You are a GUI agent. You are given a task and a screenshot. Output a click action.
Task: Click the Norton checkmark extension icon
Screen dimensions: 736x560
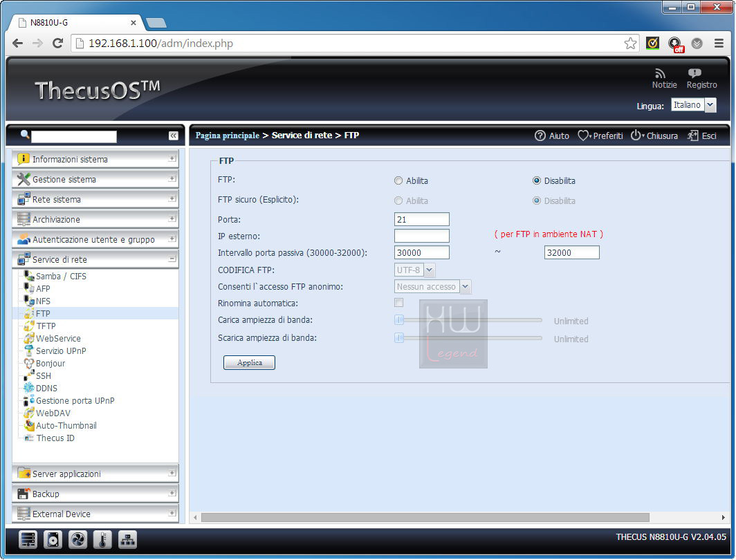click(x=652, y=44)
